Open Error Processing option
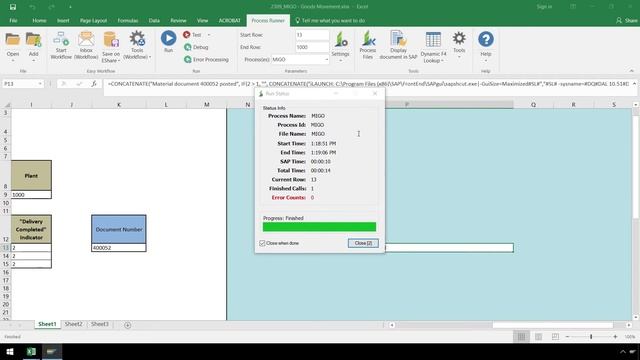Screen dimensions: 640x360 (x=206, y=60)
